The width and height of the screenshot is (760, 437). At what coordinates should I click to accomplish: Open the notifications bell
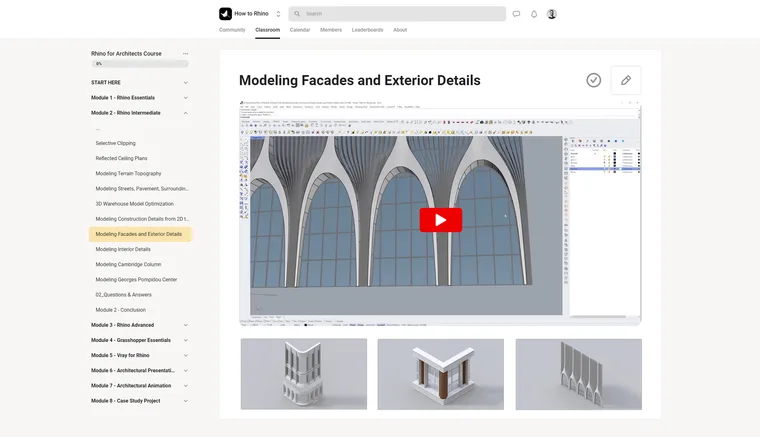tap(534, 14)
